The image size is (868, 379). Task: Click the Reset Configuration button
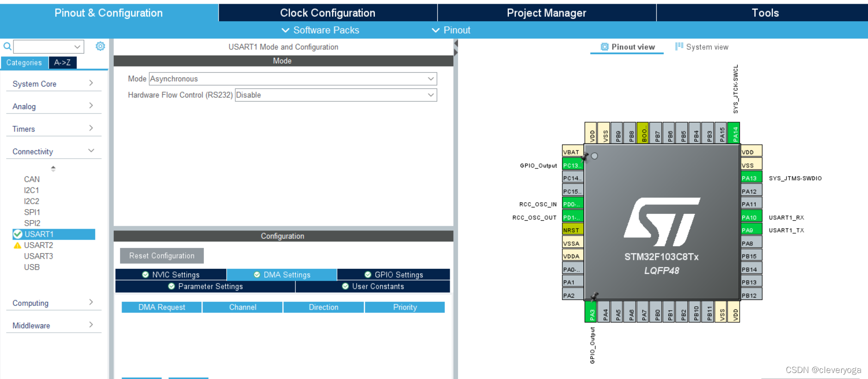[162, 255]
